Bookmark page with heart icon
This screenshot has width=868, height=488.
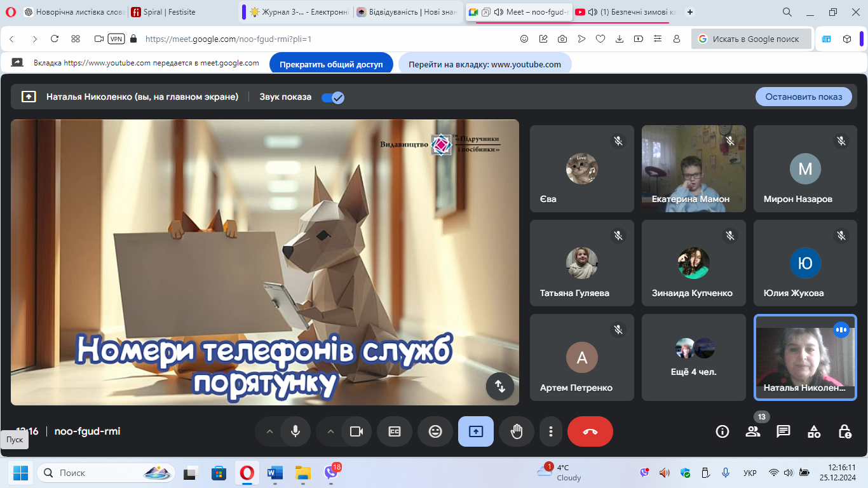(x=600, y=39)
